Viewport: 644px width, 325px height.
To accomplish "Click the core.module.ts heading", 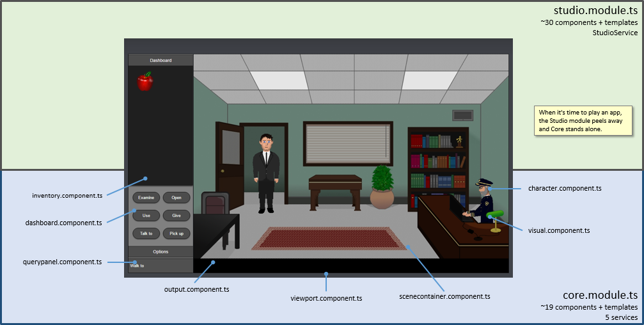I will pyautogui.click(x=601, y=295).
